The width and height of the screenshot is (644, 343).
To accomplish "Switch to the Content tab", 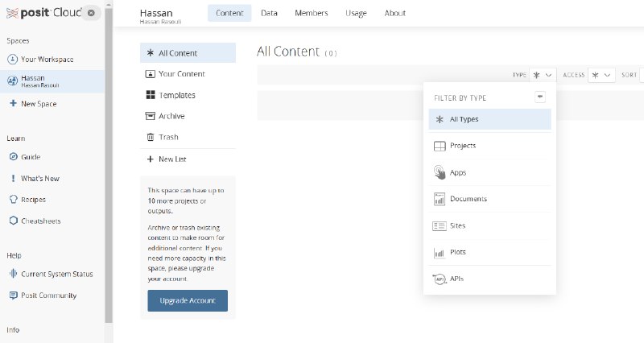I will click(x=229, y=13).
